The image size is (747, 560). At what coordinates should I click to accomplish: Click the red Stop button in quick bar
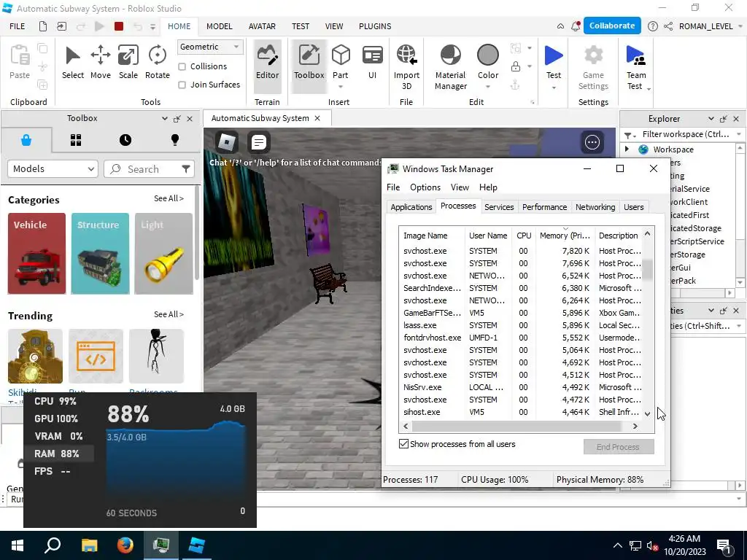pyautogui.click(x=119, y=26)
